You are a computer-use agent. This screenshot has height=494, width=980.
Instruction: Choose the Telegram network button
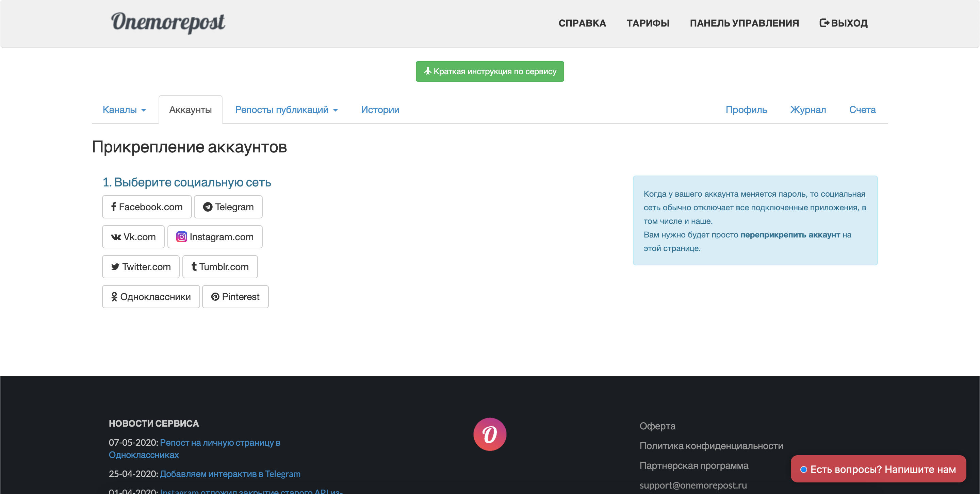click(228, 207)
